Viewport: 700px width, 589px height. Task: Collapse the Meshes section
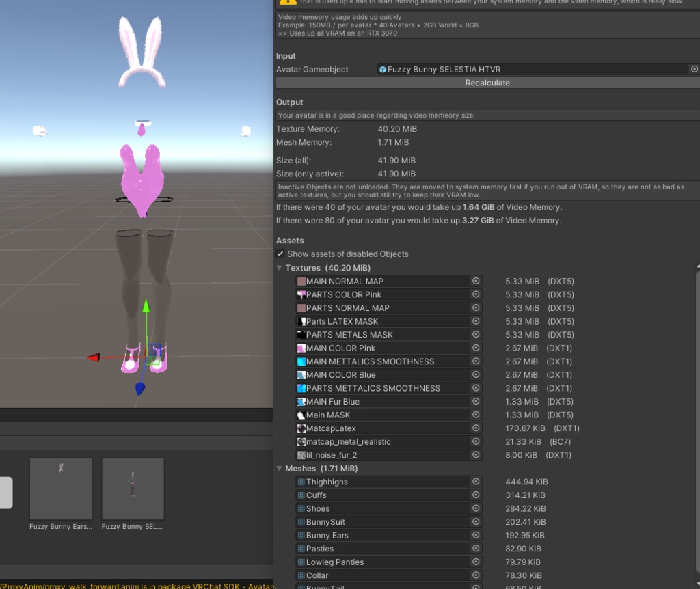click(279, 469)
